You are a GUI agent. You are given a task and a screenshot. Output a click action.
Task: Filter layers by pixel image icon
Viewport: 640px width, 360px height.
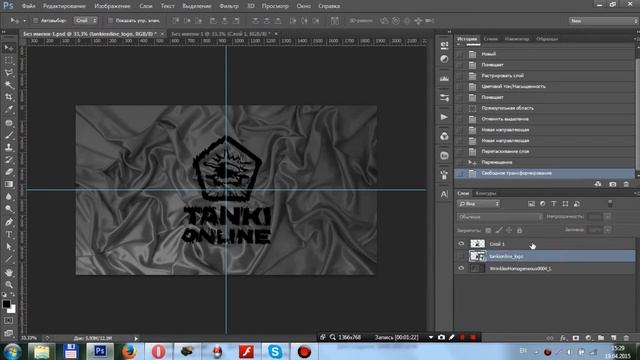[531, 204]
